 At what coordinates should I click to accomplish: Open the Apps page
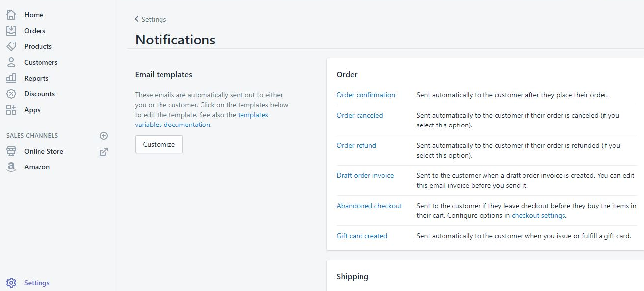click(x=32, y=110)
